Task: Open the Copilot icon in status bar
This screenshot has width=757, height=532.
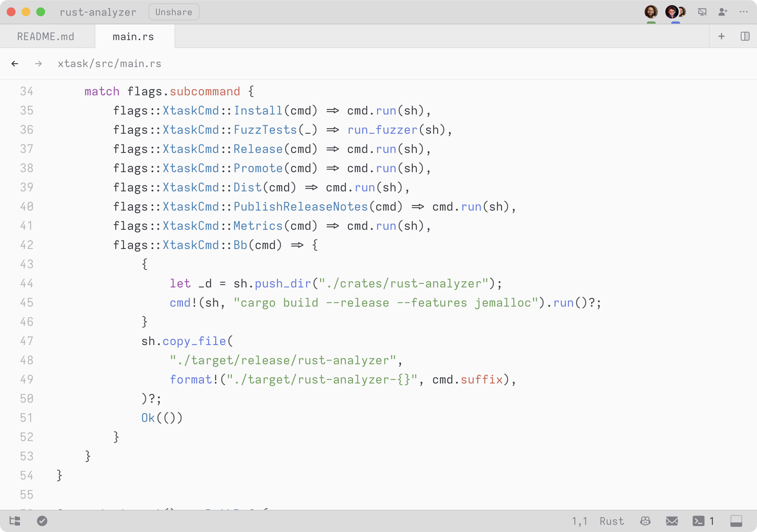Action: tap(645, 521)
